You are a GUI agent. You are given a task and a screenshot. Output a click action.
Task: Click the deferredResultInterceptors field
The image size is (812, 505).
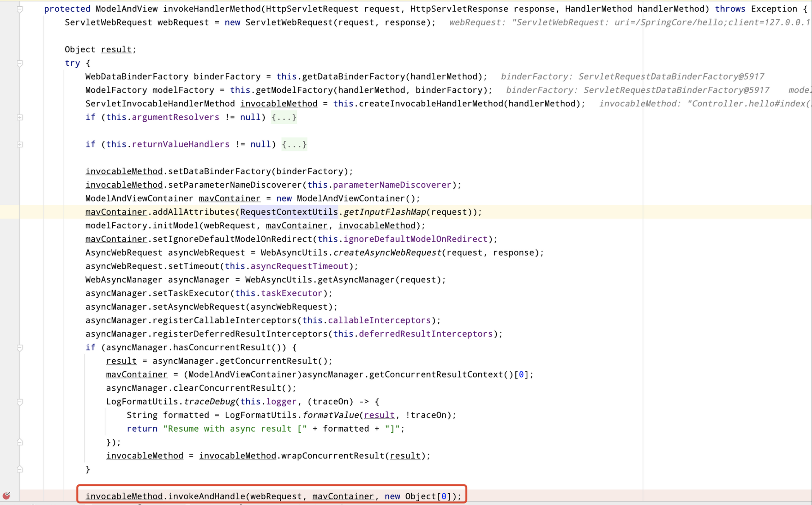(426, 334)
